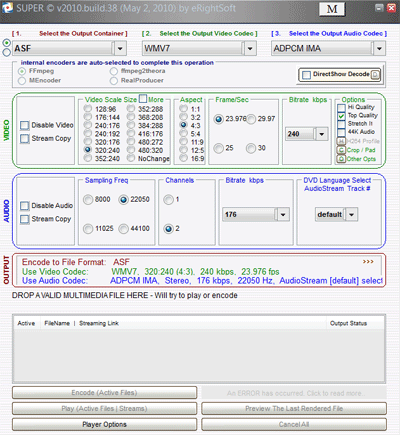Screen dimensions: 400x435
Task: Enable Hi Quality option
Action: pos(341,107)
